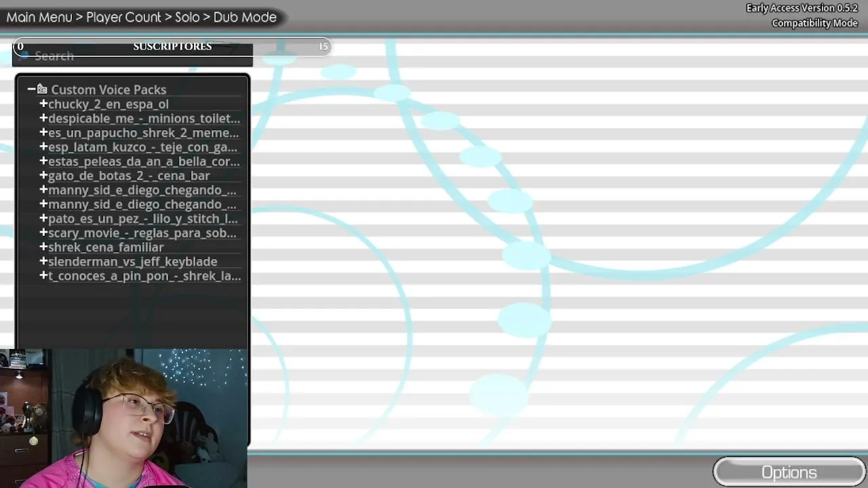Expand the slenderman_vs_jeff_keyblade pack
Viewport: 868px width, 488px height.
point(43,261)
